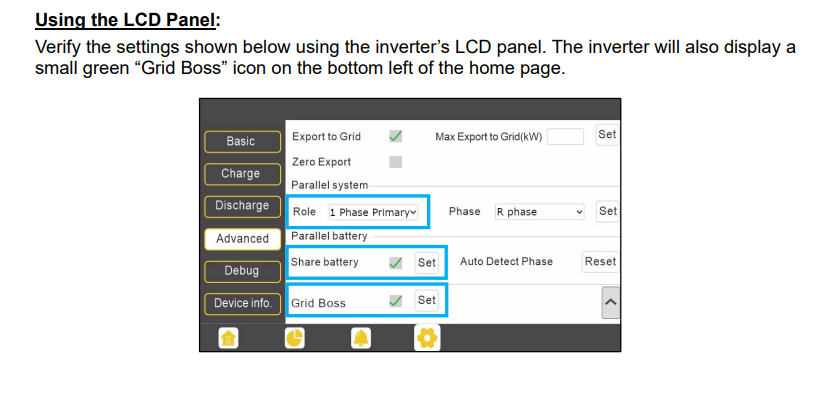
Task: Go to the home page icon
Action: point(229,338)
